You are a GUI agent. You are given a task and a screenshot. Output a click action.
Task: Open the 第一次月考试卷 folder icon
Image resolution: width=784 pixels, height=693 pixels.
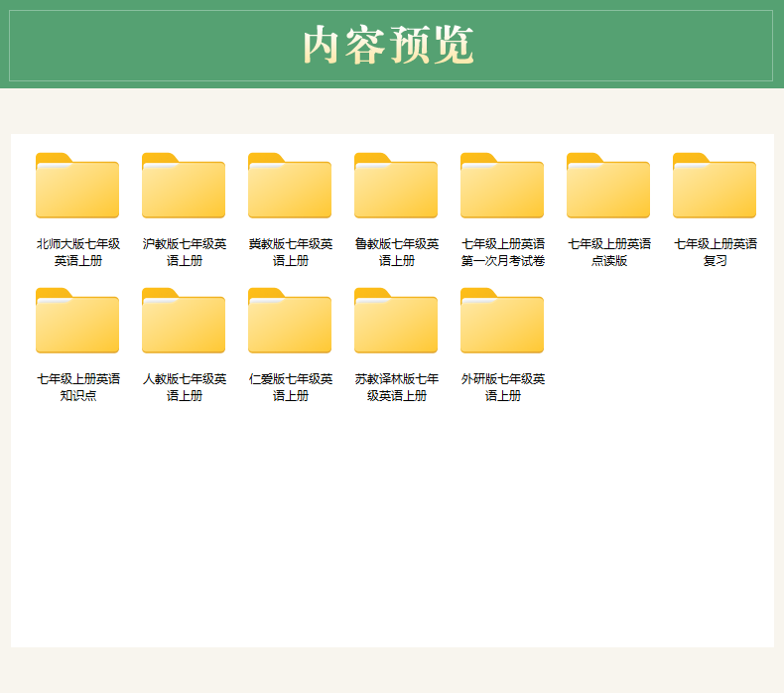(502, 185)
